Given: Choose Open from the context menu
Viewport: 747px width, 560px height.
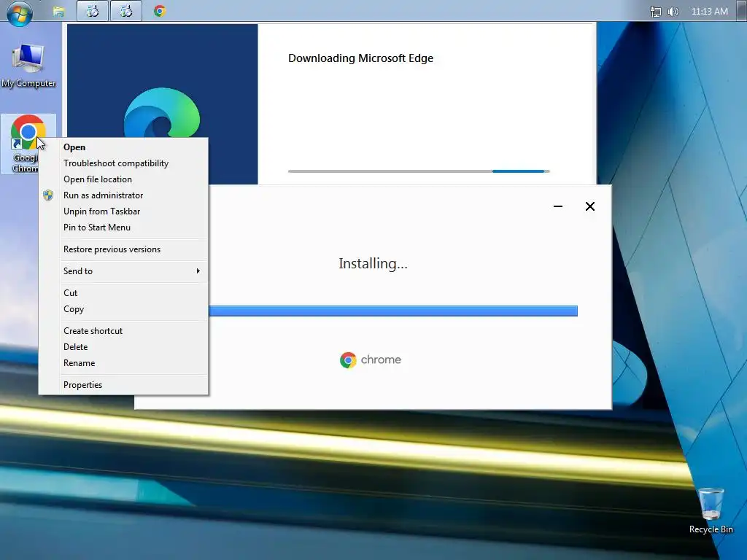Looking at the screenshot, I should (123, 147).
